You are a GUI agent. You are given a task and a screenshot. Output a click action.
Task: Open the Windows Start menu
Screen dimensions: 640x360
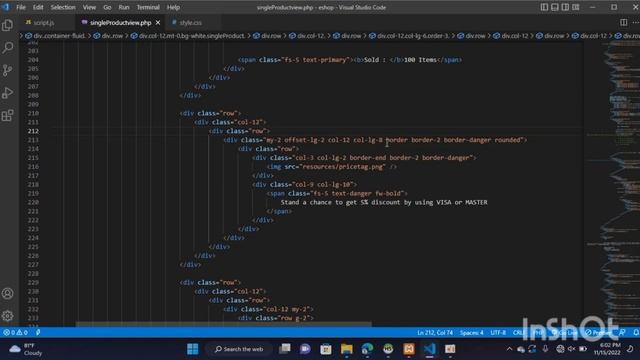click(193, 349)
